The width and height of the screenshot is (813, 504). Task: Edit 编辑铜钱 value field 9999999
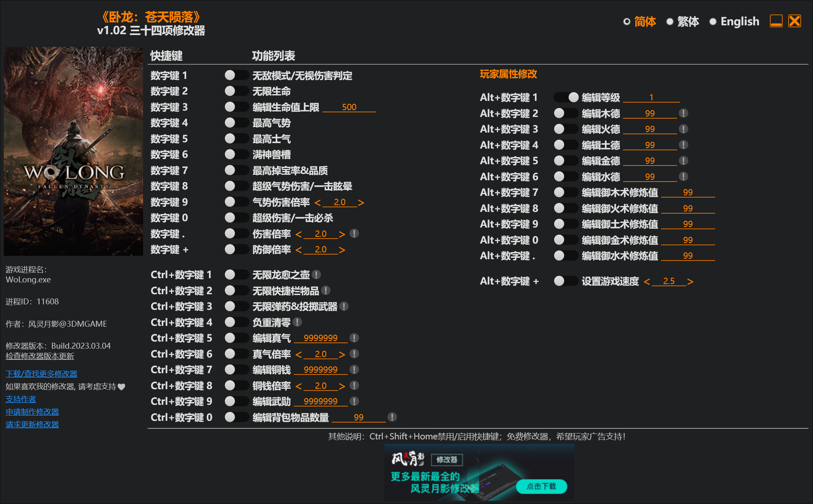click(320, 370)
